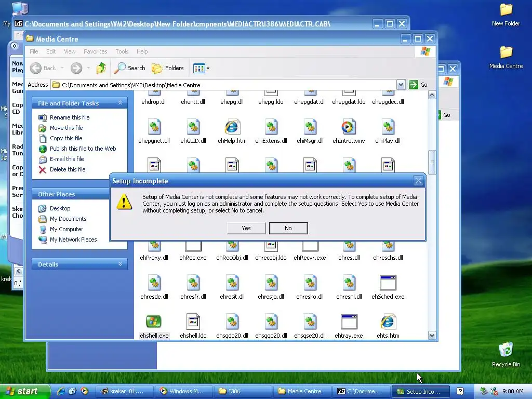This screenshot has width=532, height=399.
Task: Open the File menu in Media Centre window
Action: [34, 51]
